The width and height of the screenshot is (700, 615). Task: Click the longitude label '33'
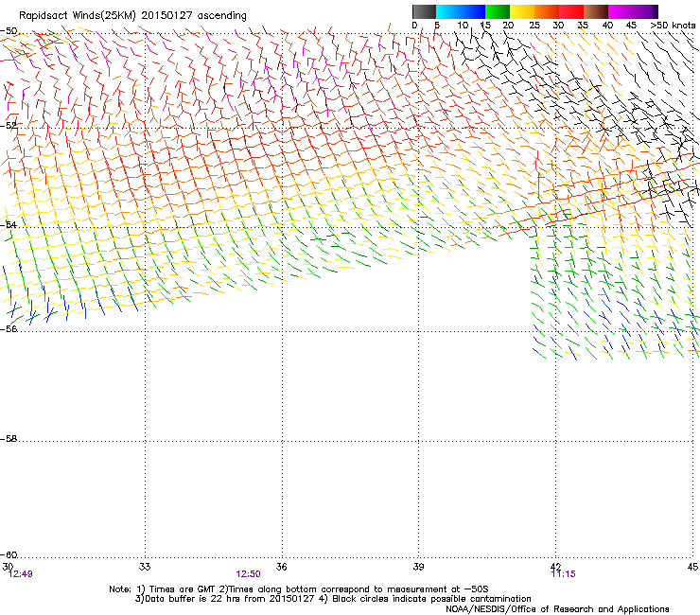pos(145,567)
